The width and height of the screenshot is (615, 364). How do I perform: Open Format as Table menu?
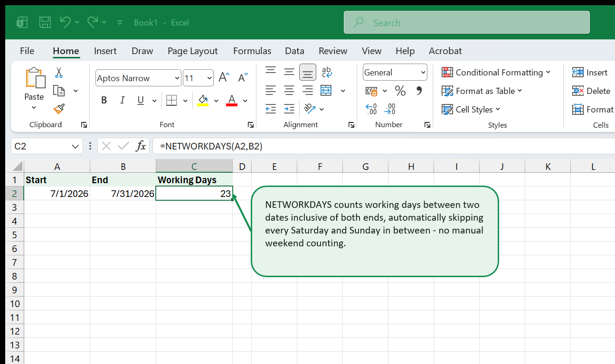(482, 91)
